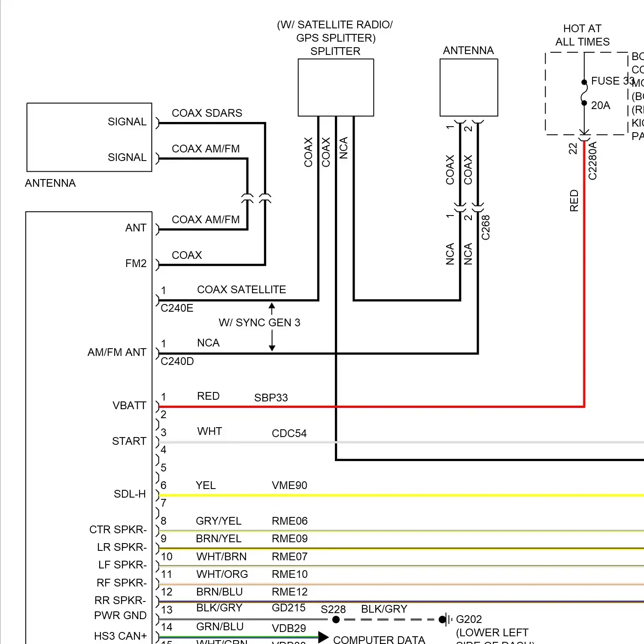Select the RME09 circuit code
The width and height of the screenshot is (644, 644).
coord(289,538)
